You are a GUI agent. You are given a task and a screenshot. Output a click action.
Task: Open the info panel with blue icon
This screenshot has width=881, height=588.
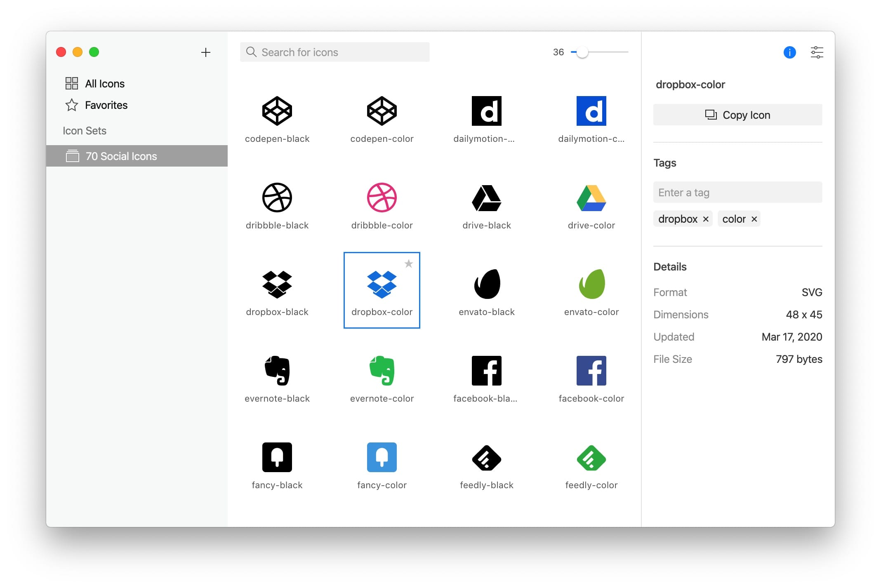(789, 52)
